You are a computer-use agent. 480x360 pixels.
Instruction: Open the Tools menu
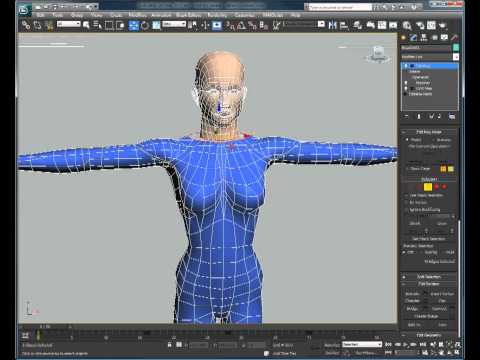pos(58,15)
